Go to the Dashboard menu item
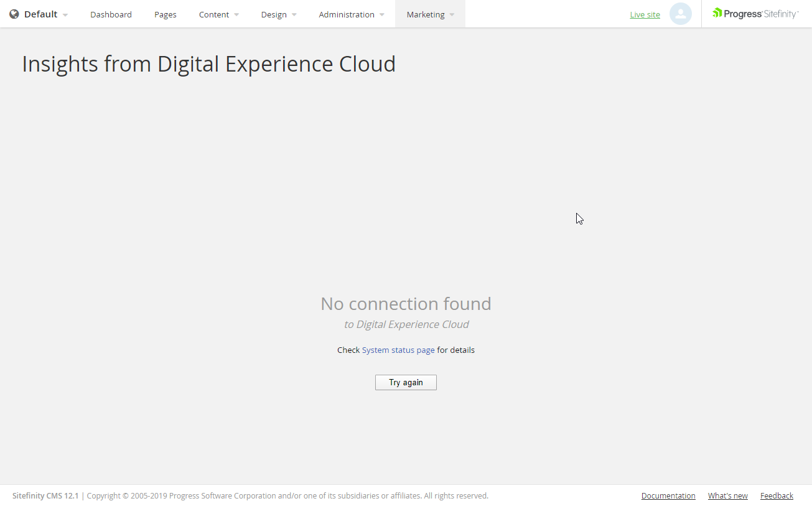The image size is (812, 506). (111, 14)
